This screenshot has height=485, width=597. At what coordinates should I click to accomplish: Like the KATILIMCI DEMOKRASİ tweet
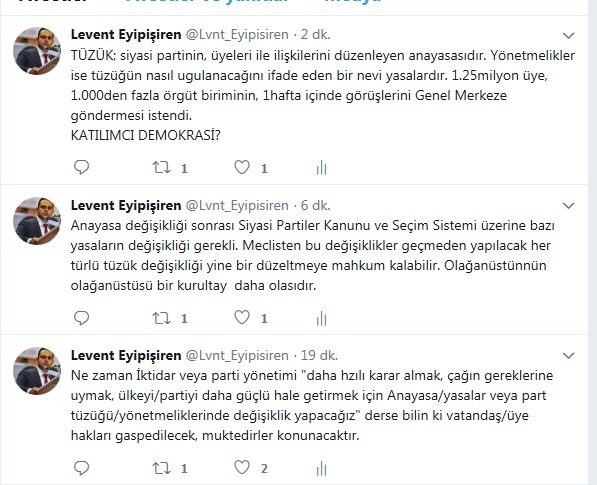[x=242, y=167]
